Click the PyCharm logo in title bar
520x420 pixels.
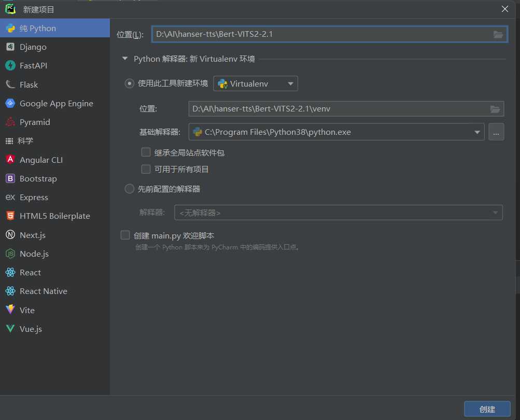click(10, 9)
